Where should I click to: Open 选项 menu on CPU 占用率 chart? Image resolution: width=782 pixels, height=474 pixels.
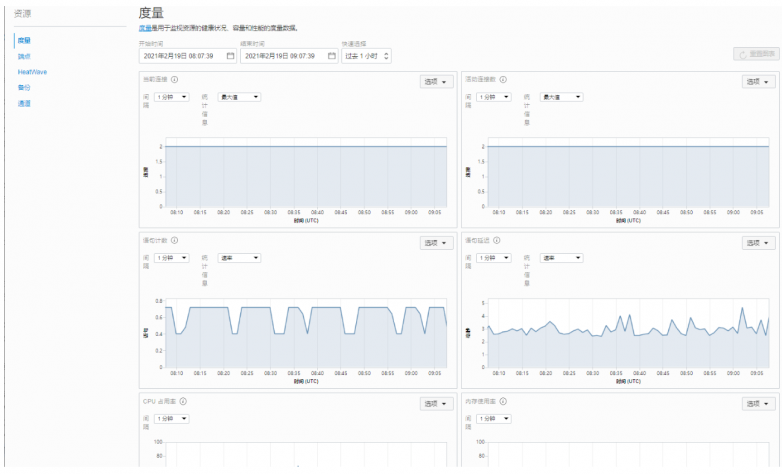(x=436, y=404)
